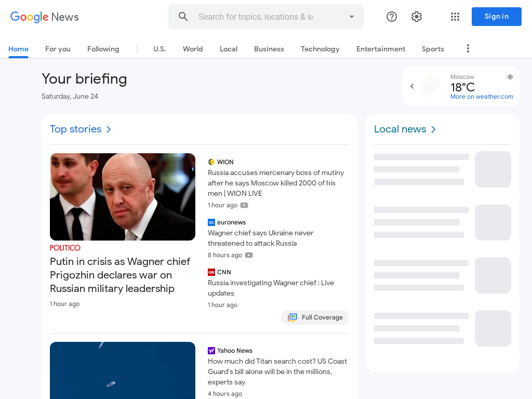The image size is (532, 399).
Task: Open the Technology section
Action: coord(320,49)
